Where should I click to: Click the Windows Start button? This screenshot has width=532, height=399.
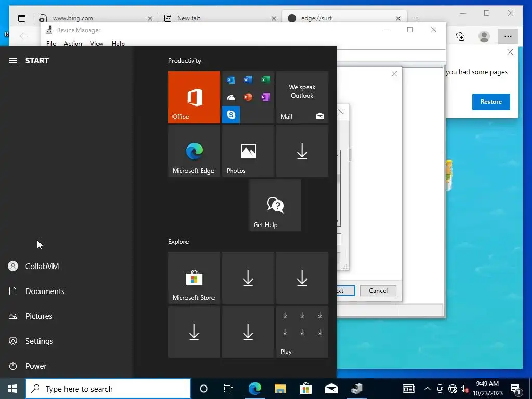[x=12, y=389]
